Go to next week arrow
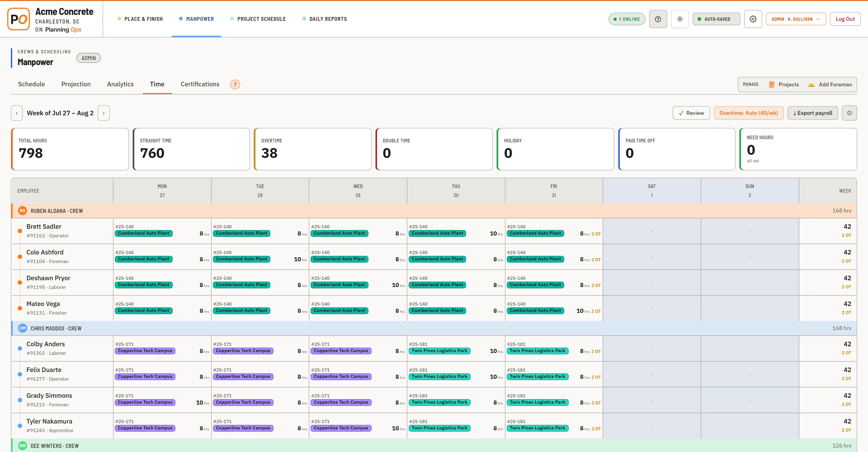This screenshot has height=452, width=868. pos(104,113)
